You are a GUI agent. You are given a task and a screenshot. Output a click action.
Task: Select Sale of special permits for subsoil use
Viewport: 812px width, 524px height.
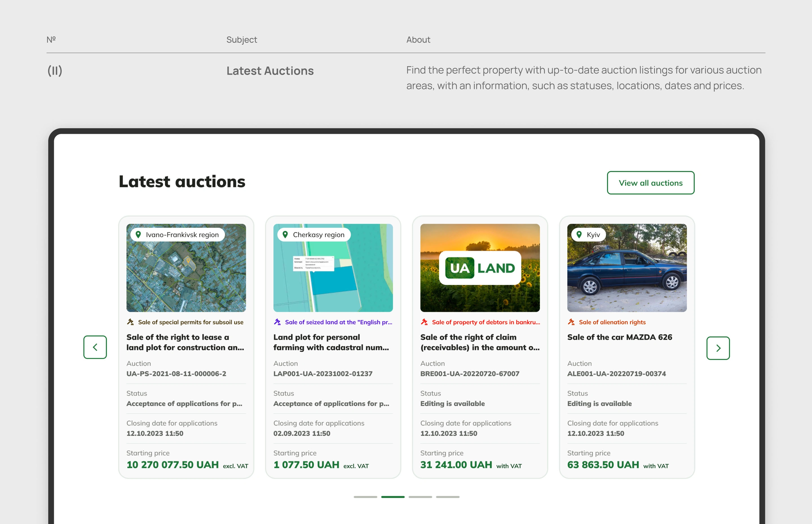click(x=191, y=322)
